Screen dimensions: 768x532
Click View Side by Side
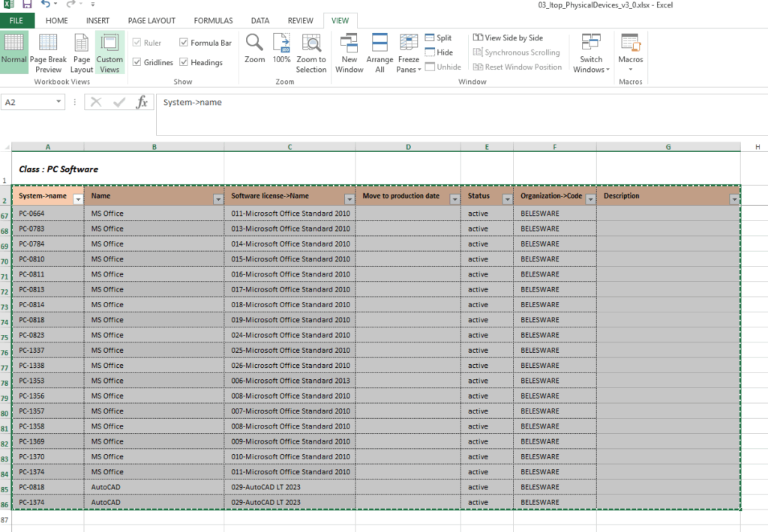click(508, 38)
